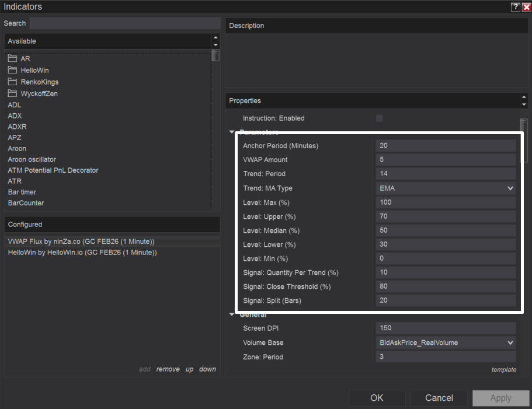Click the remove link

168,369
